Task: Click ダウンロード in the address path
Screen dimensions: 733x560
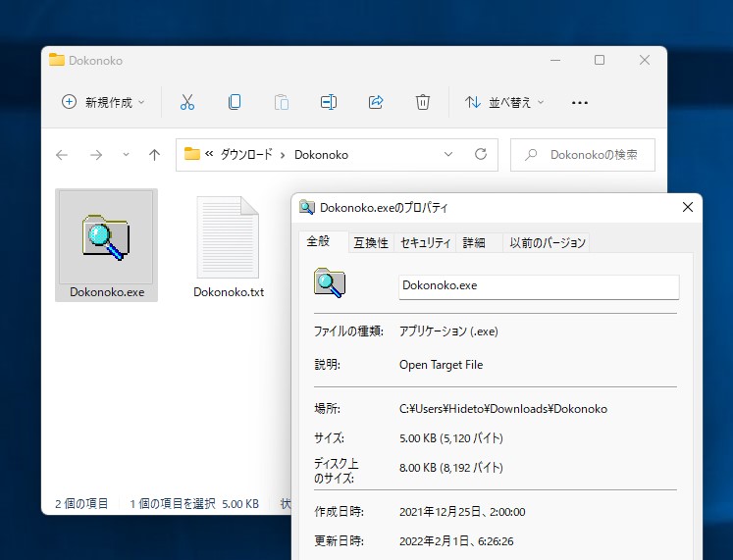Action: (x=246, y=155)
